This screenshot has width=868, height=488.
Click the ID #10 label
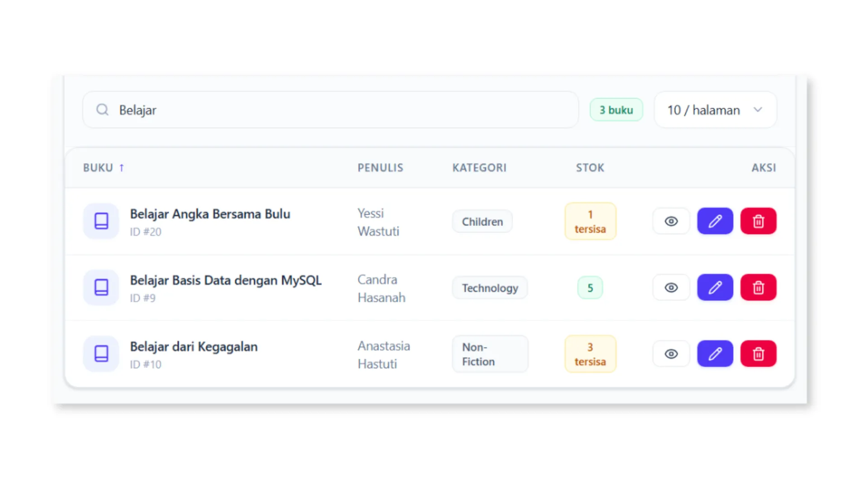(x=146, y=365)
